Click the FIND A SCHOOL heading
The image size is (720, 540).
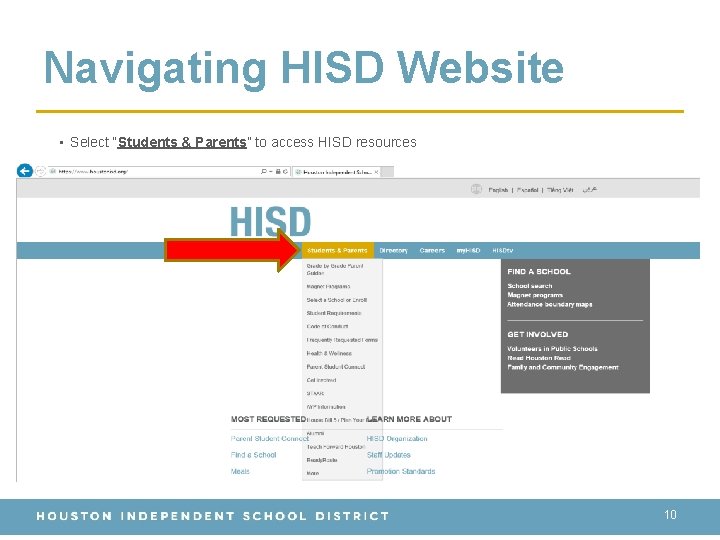coord(539,271)
